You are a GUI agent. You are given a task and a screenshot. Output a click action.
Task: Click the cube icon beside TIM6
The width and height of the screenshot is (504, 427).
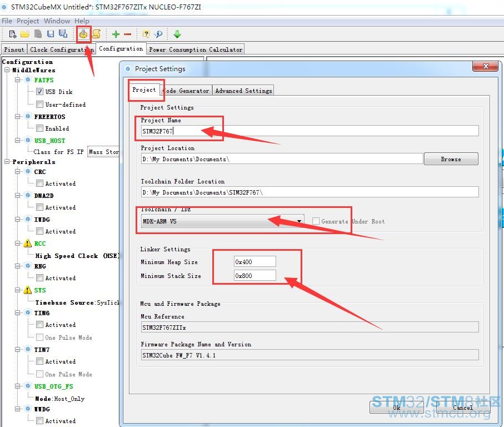click(28, 312)
